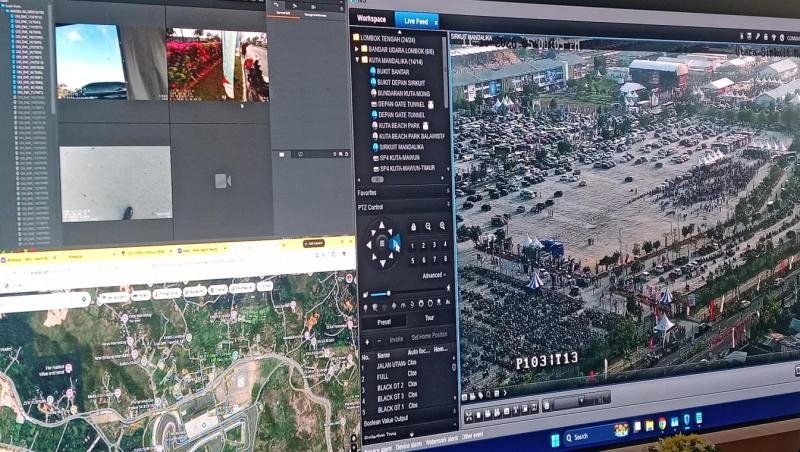The image size is (800, 452).
Task: Switch to the Preset tab
Action: point(384,322)
